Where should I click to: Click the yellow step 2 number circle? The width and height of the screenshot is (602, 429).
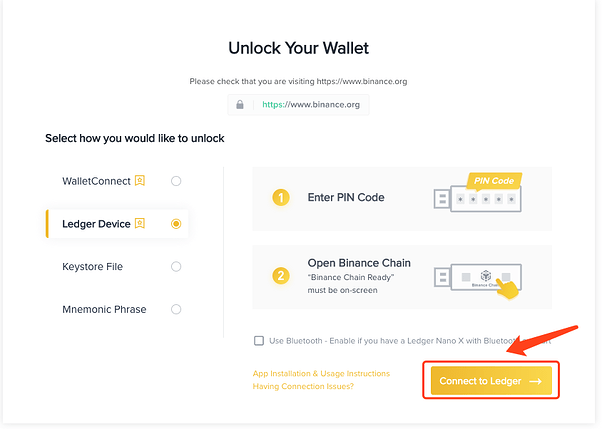tap(281, 275)
